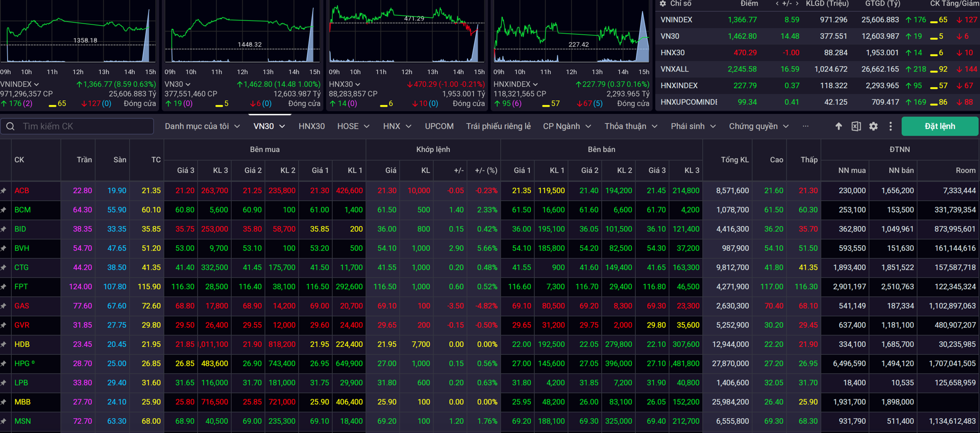The height and width of the screenshot is (433, 980).
Task: Open the ACB stock symbol
Action: (x=21, y=191)
